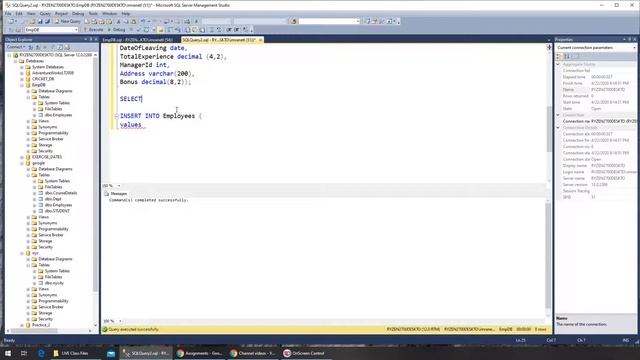Open the OnScreen Control taskbar item
Screen dimensions: 640x360
pos(304,353)
